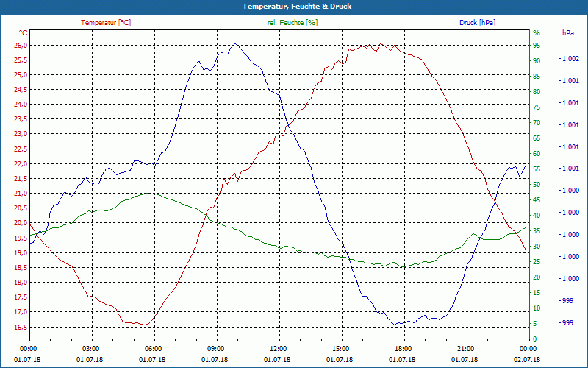Click the '17,0' temperature axis tick
This screenshot has width=588, height=368.
tap(21, 312)
